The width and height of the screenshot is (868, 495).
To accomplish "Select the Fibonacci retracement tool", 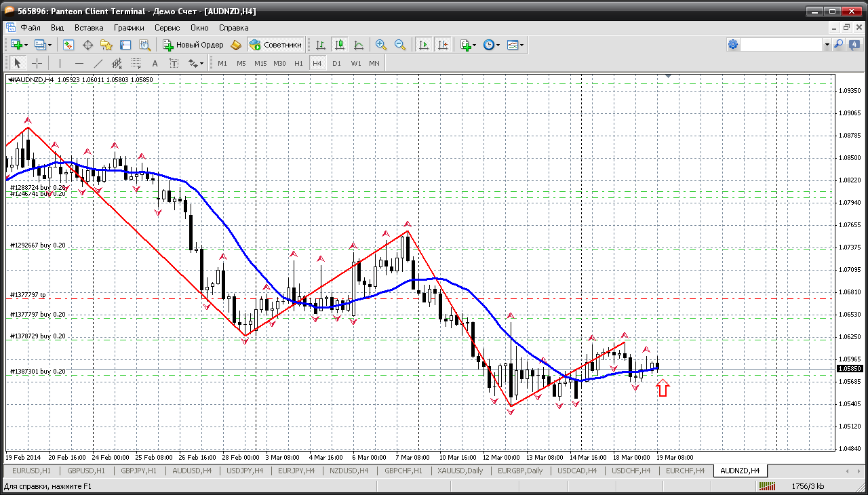I will click(x=136, y=63).
